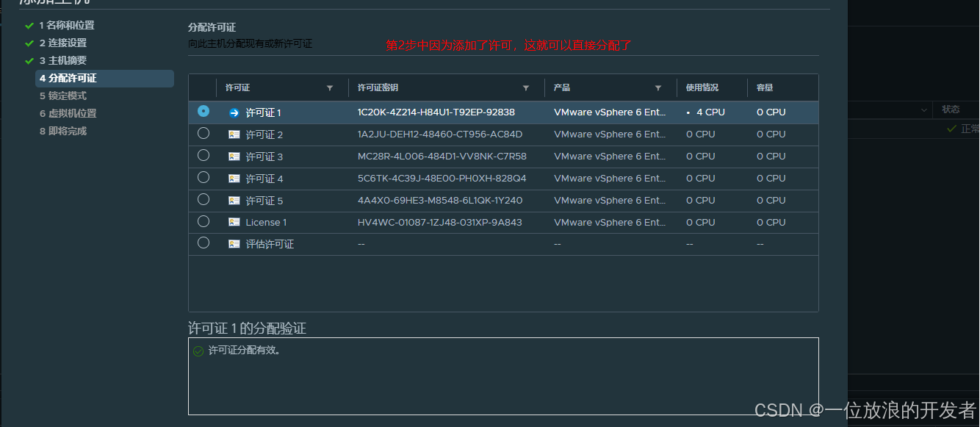Click the 状态 column header in background

point(951,109)
